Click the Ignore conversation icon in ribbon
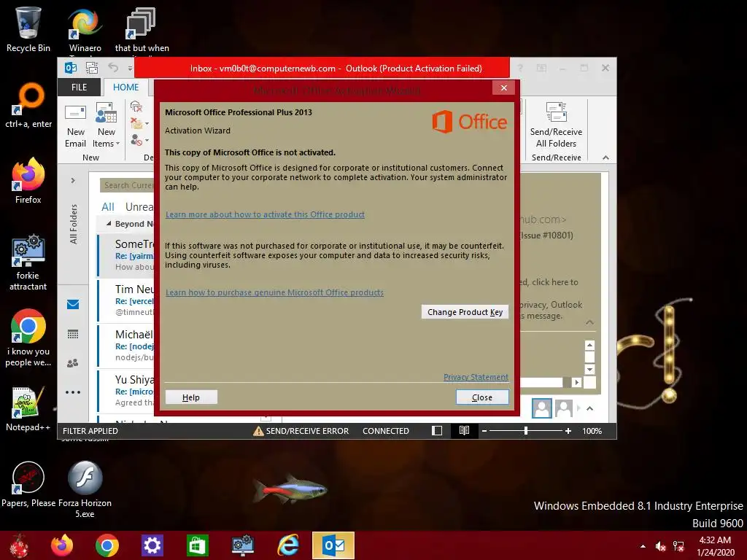 click(x=136, y=106)
